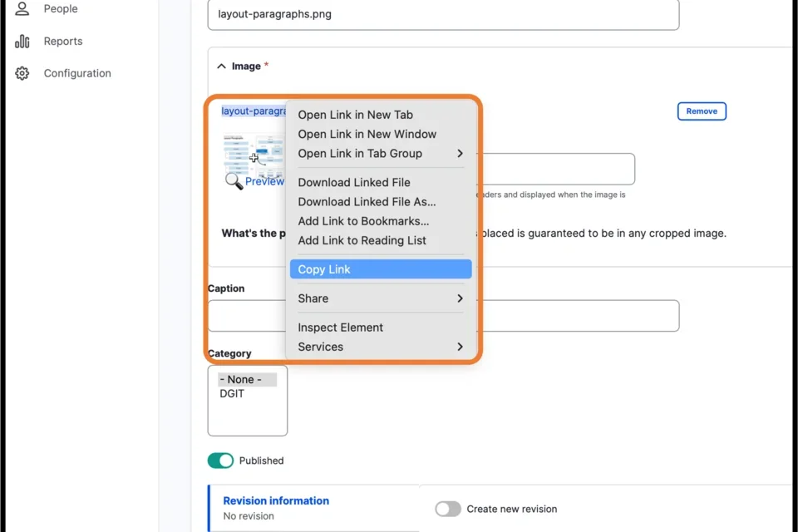Select Add Link to Reading List
This screenshot has height=532, width=798.
362,240
